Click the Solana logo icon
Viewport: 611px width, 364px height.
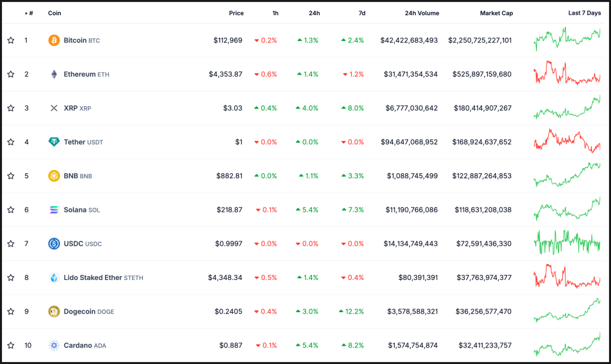click(x=54, y=209)
